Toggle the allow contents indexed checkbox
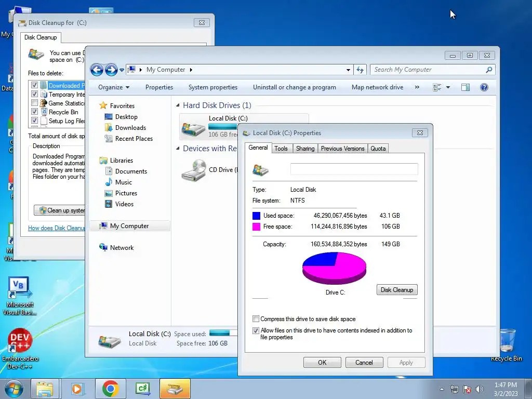Viewport: 532px width, 399px height. (x=256, y=330)
